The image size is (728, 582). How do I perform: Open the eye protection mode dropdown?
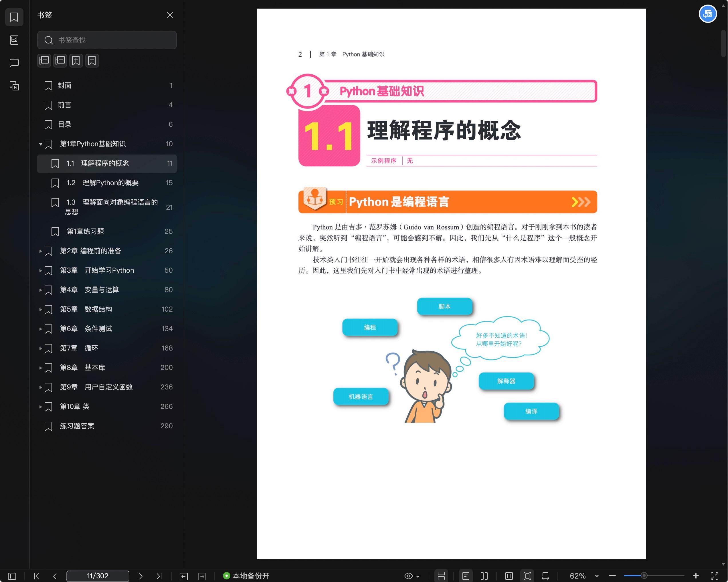412,576
